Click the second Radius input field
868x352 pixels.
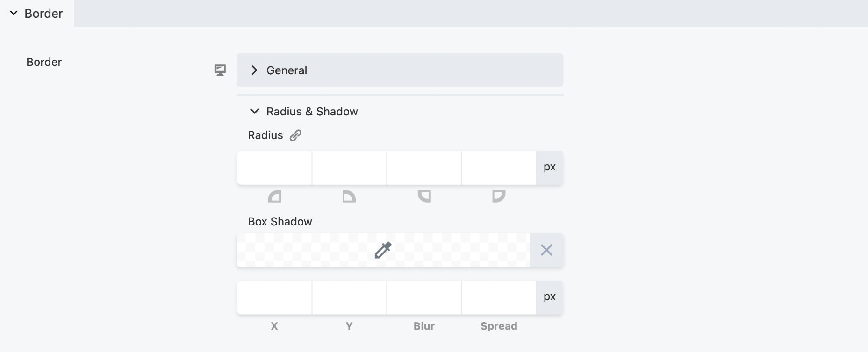click(349, 168)
